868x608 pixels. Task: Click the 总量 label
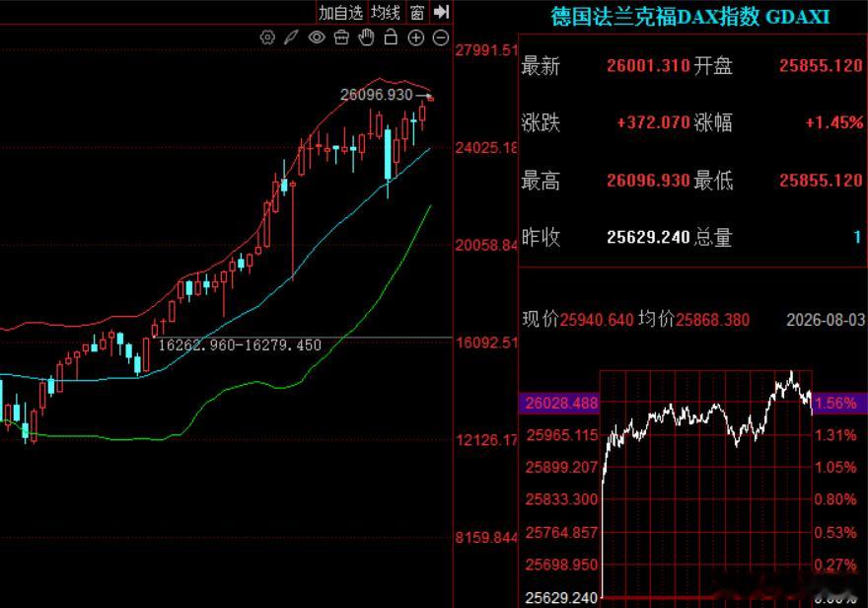713,238
